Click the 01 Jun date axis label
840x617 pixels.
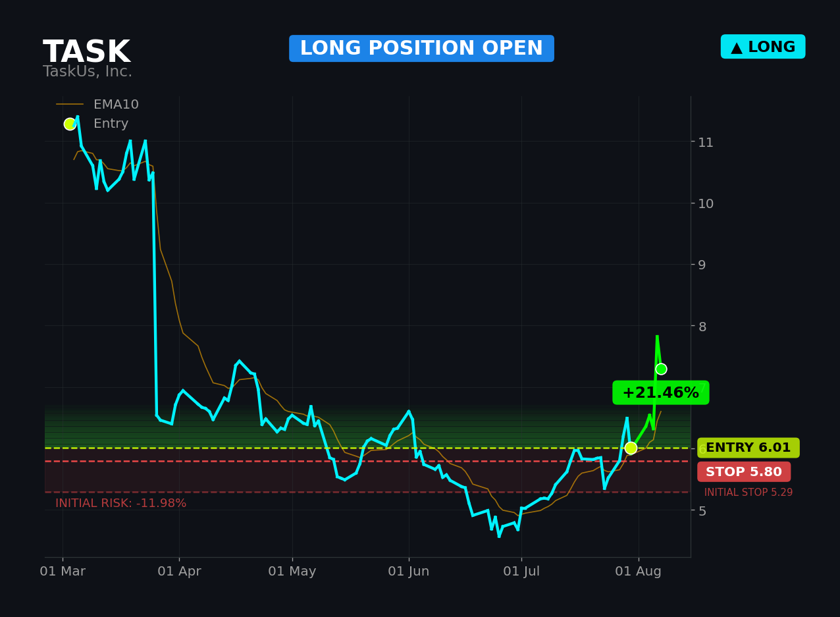(x=409, y=572)
